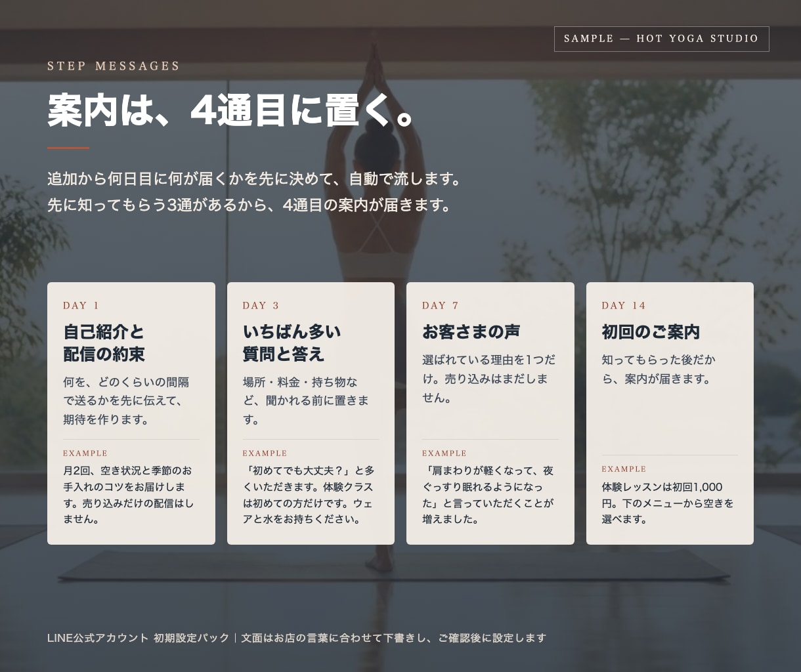This screenshot has width=801, height=672.
Task: Click the footer text LINE公式アカウント 初期設定パック
Action: [x=138, y=638]
